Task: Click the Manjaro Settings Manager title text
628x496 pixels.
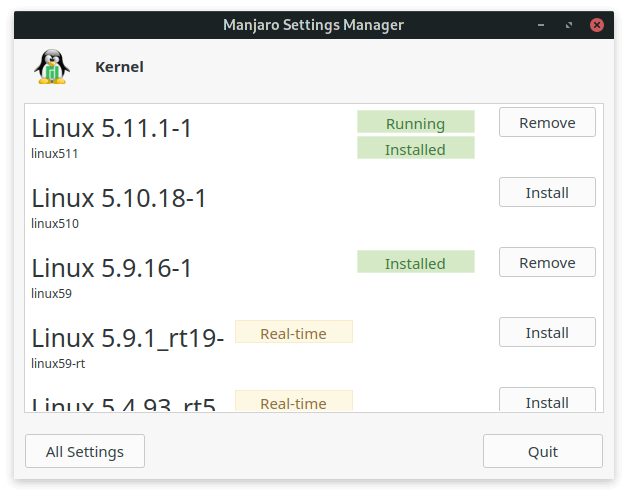Action: point(314,25)
